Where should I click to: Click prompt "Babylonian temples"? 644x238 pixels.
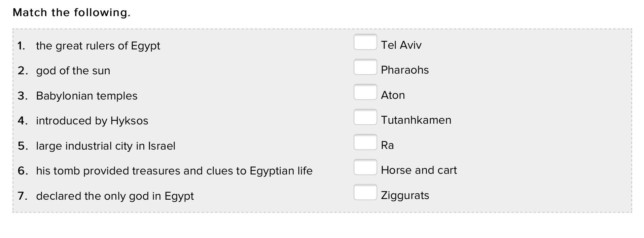(86, 96)
